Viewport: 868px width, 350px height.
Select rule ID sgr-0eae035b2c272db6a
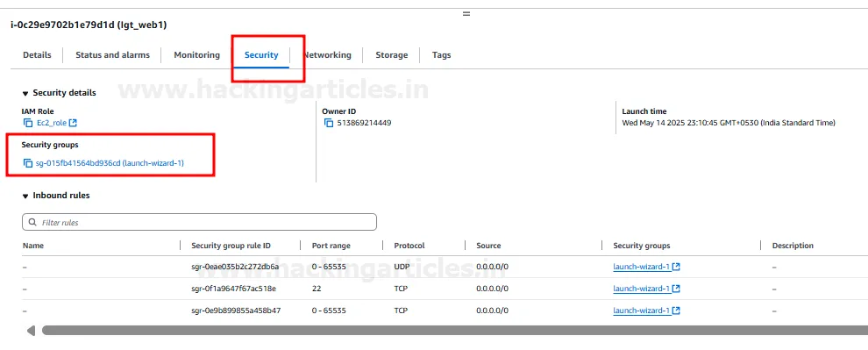point(235,267)
